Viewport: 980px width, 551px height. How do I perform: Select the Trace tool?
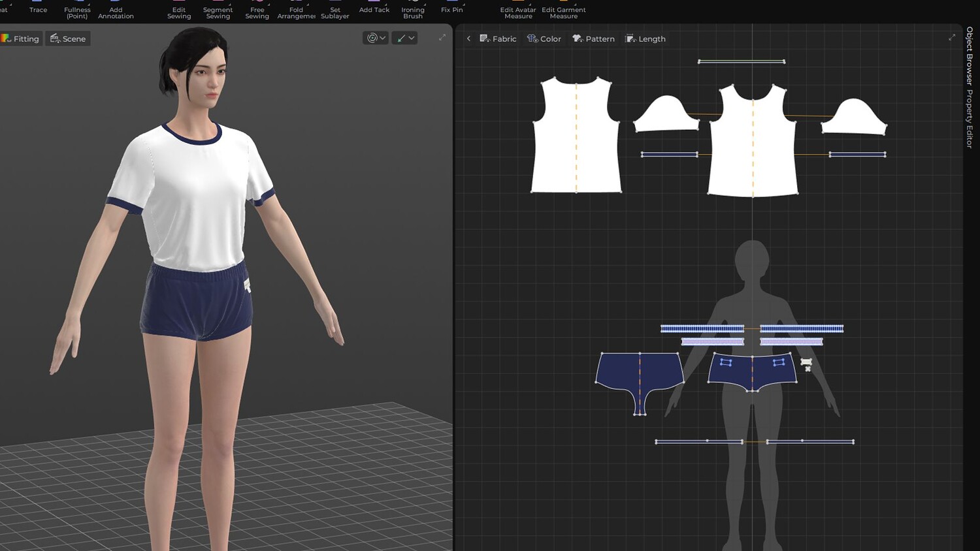pos(38,10)
